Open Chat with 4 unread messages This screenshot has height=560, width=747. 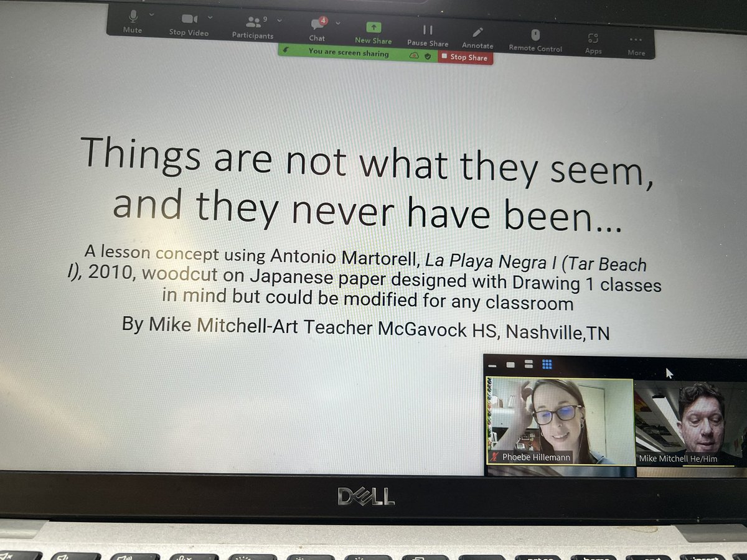(317, 29)
